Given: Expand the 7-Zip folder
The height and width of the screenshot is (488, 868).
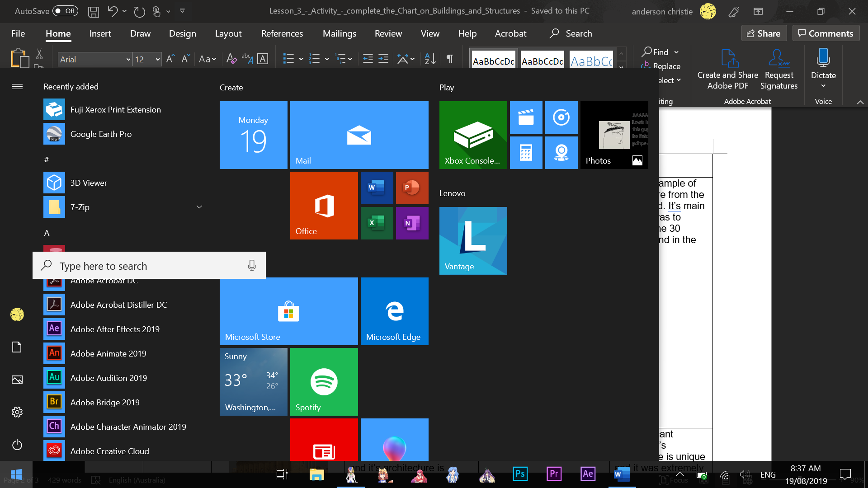Looking at the screenshot, I should (x=199, y=207).
